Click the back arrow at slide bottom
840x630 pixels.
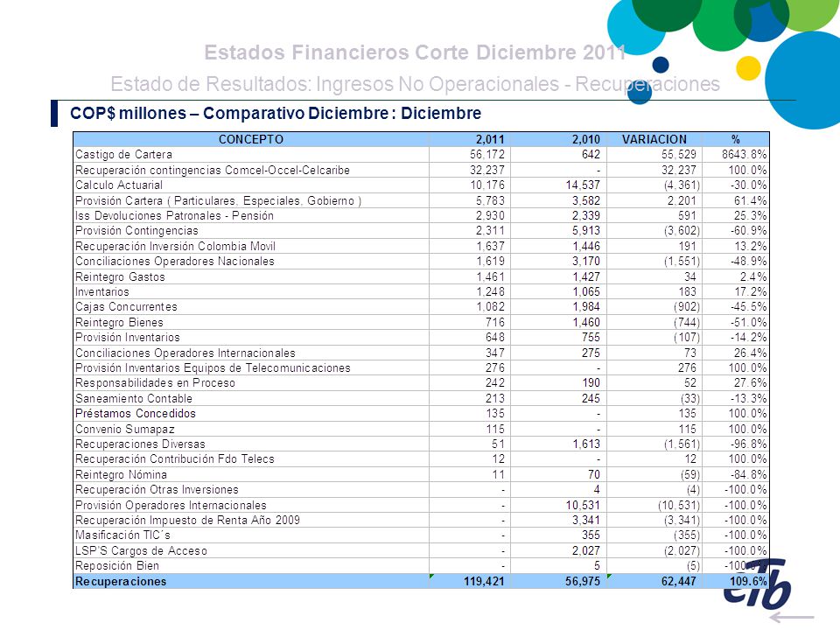pyautogui.click(x=791, y=617)
